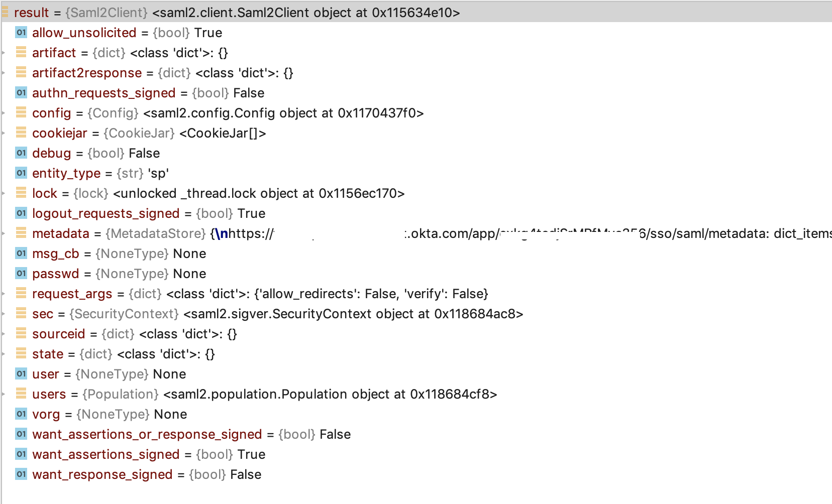Click the MetadataStore icon beside metadata
832x504 pixels.
(21, 233)
